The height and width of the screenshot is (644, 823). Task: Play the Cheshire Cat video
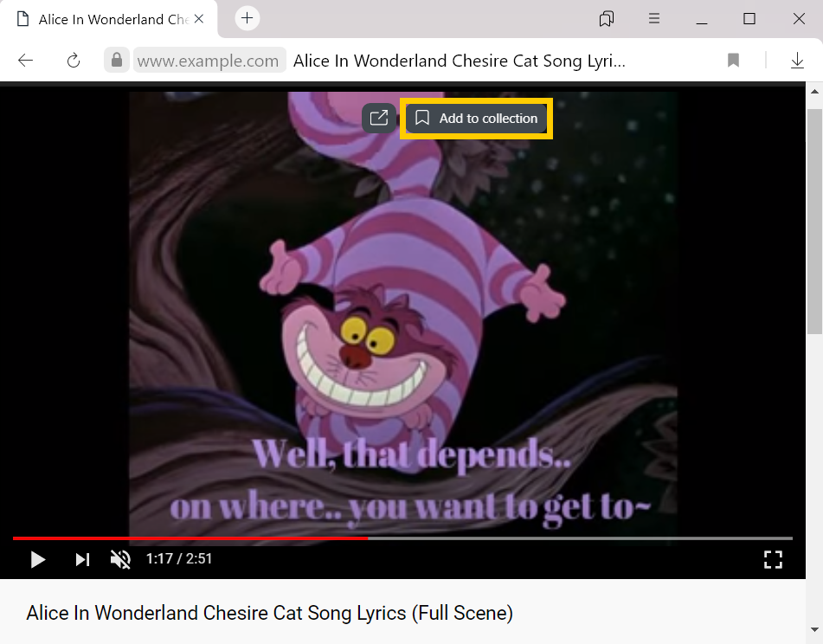click(x=38, y=559)
